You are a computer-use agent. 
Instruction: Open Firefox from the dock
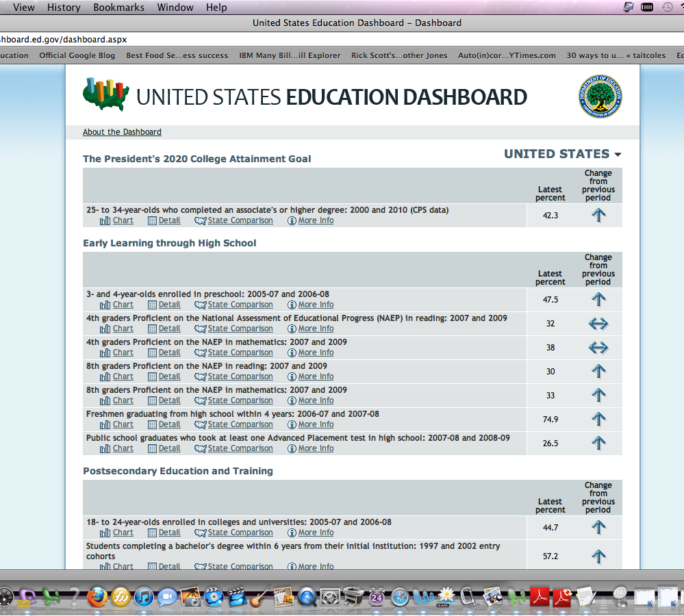tap(98, 597)
